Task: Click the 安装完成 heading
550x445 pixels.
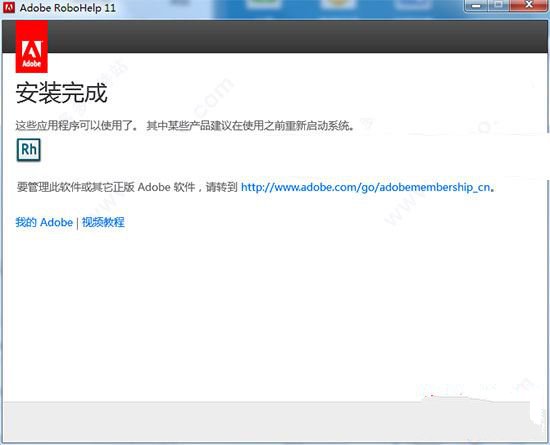Action: coord(61,93)
